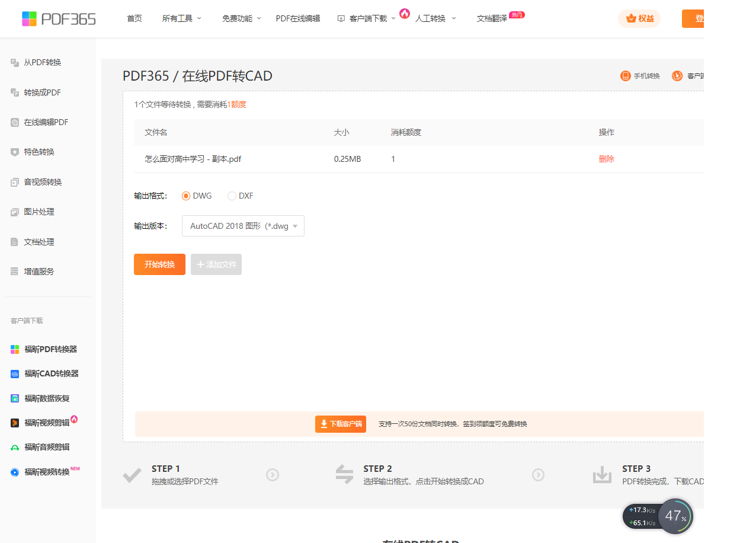Click the 福昕视频剪辑 play icon
756x543 pixels.
(x=15, y=423)
